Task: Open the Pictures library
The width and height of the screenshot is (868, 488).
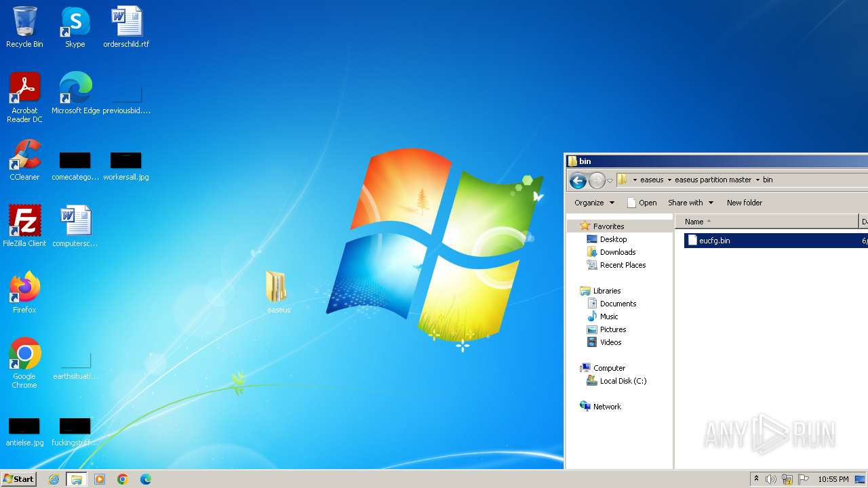Action: point(612,329)
